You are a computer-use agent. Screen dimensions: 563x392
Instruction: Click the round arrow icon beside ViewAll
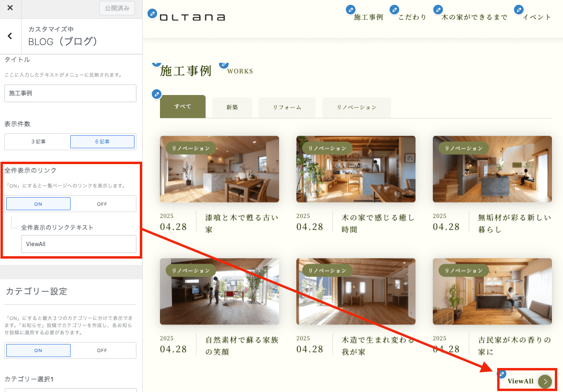point(545,381)
